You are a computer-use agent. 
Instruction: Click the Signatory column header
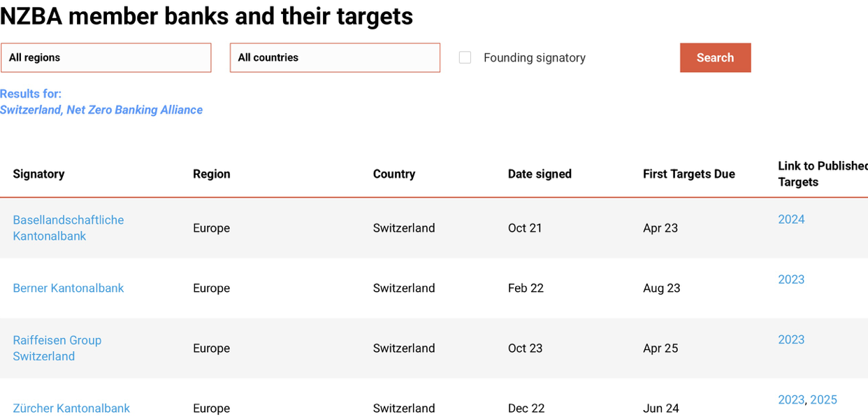click(38, 174)
